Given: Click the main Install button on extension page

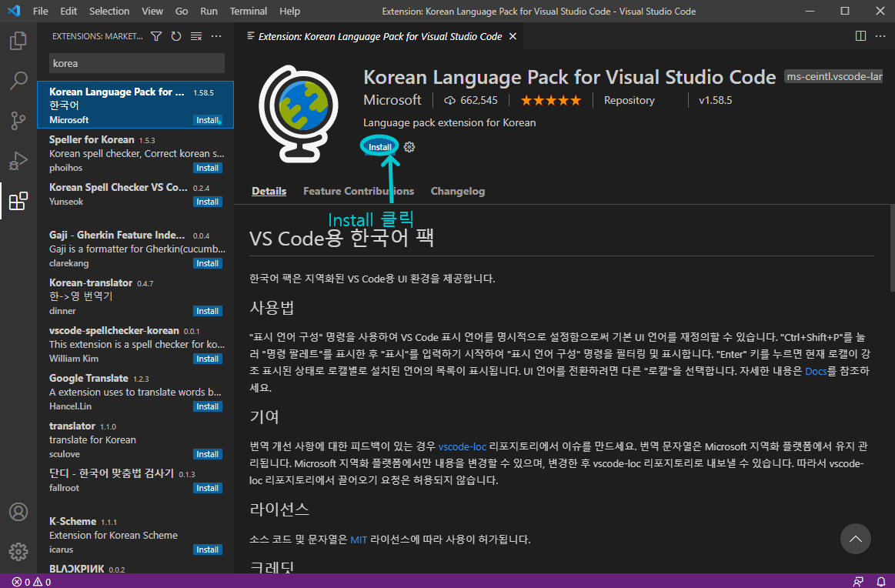Looking at the screenshot, I should coord(379,147).
